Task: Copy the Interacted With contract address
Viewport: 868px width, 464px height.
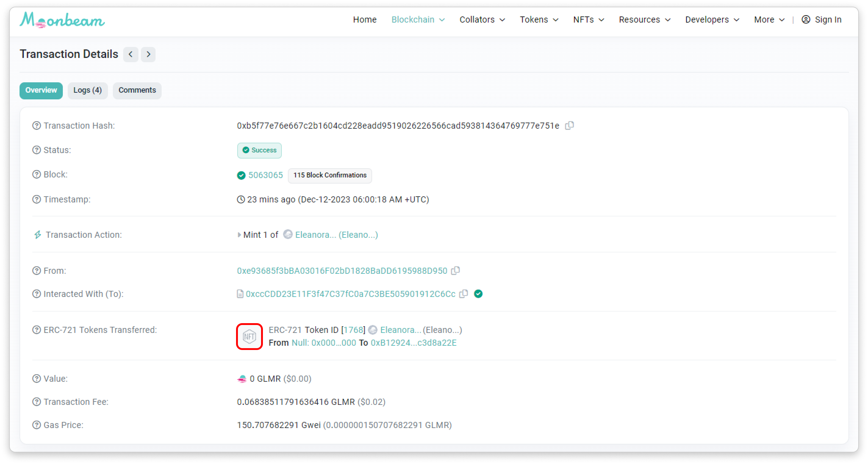Action: coord(464,294)
